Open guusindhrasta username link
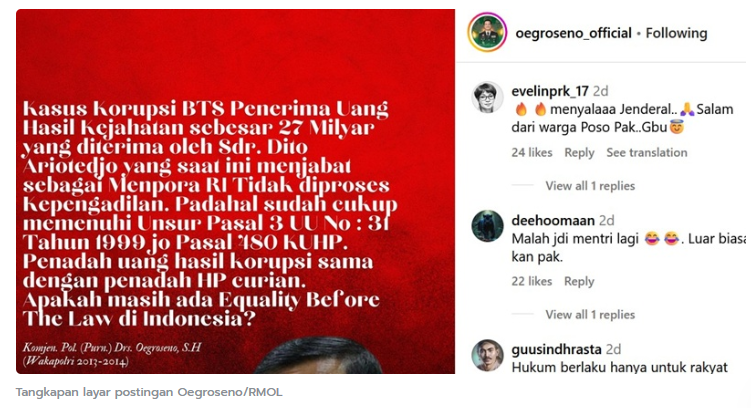This screenshot has height=408, width=751. point(556,349)
